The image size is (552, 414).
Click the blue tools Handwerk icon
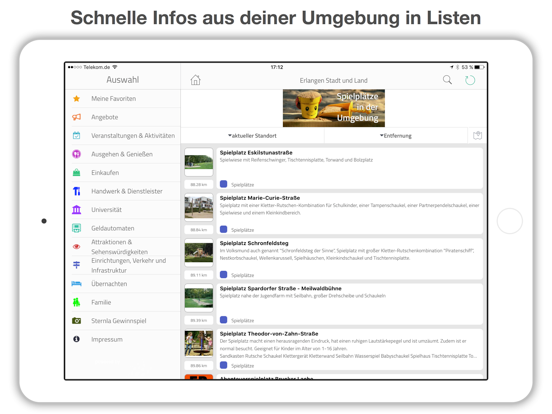(76, 191)
